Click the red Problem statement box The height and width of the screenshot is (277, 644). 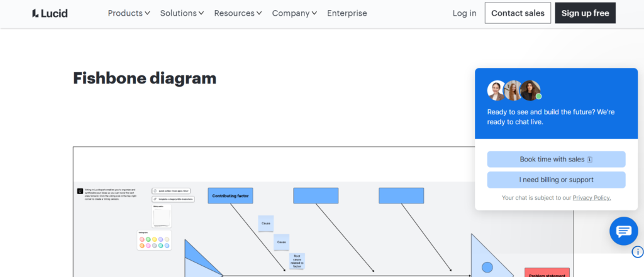(x=547, y=273)
